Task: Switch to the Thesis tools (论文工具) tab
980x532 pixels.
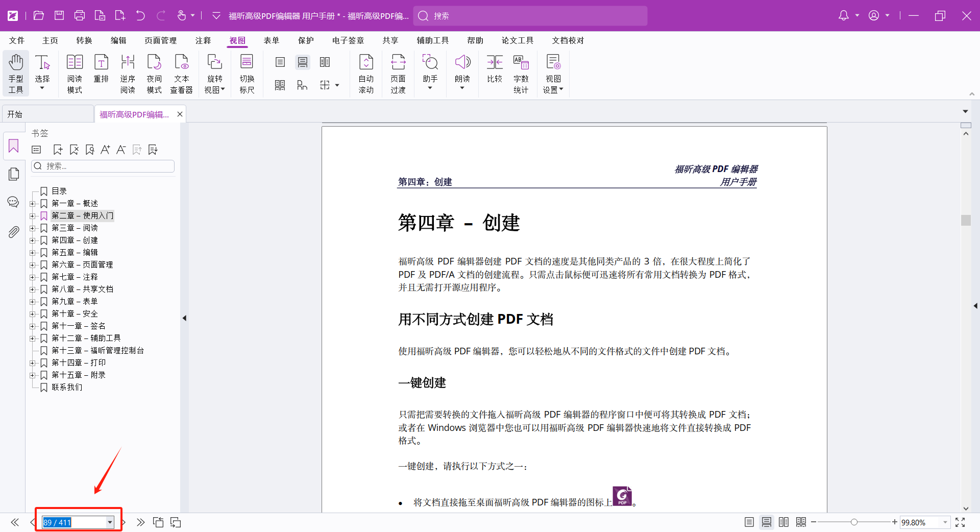Action: (x=518, y=40)
